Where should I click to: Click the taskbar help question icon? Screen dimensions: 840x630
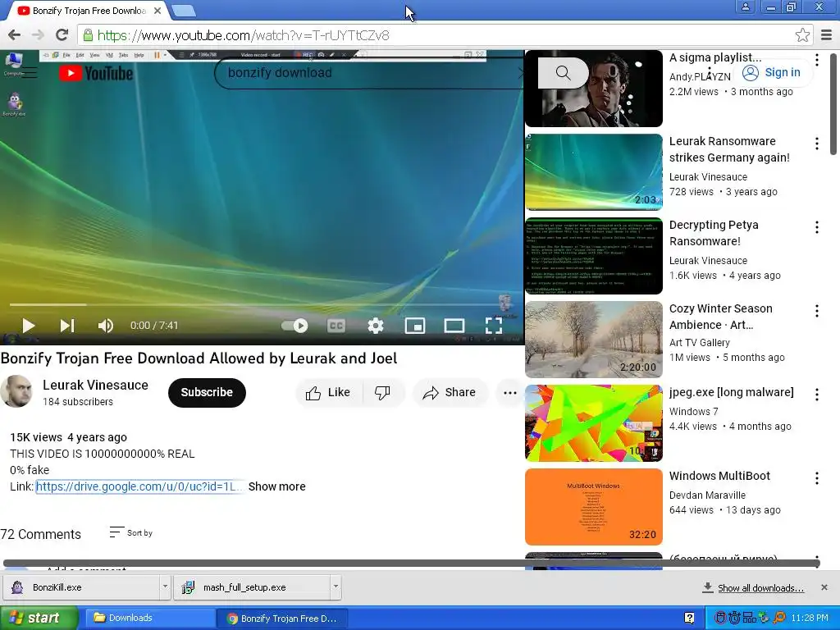(x=689, y=619)
